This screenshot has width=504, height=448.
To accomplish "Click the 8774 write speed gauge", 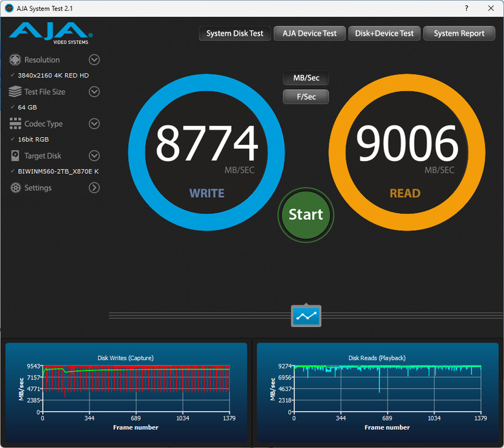I will tap(206, 152).
